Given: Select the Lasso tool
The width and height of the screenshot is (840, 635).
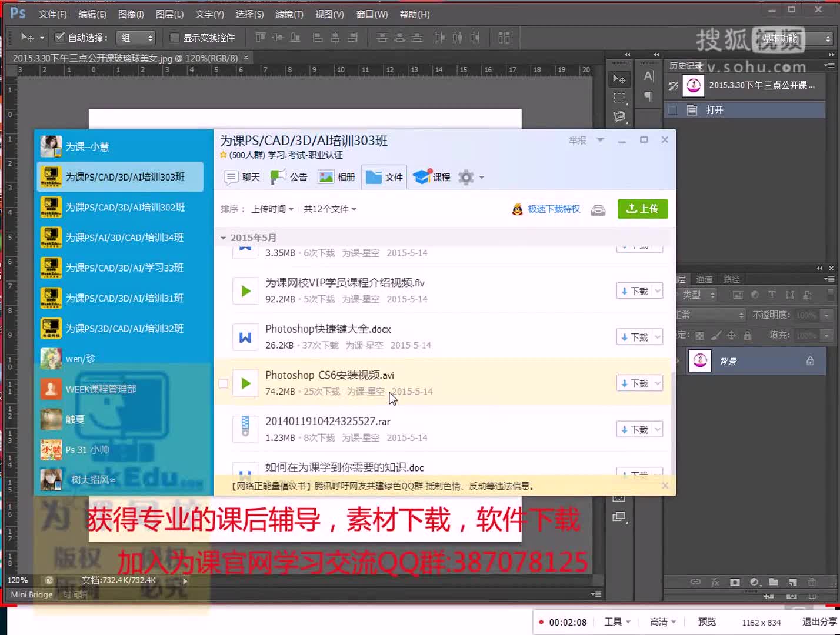Looking at the screenshot, I should [x=619, y=116].
